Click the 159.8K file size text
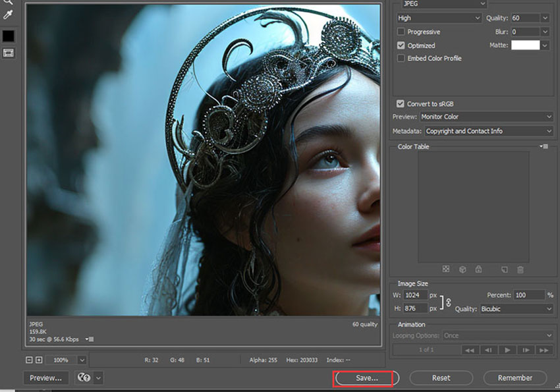560x392 pixels. coord(38,331)
